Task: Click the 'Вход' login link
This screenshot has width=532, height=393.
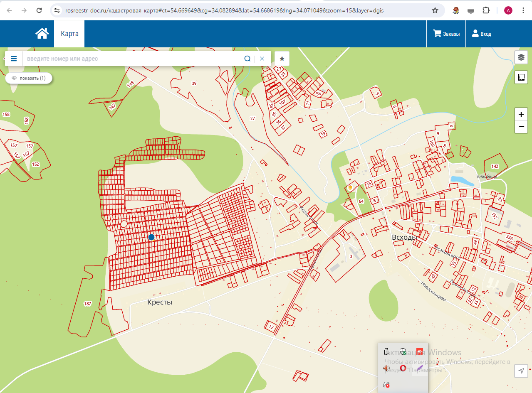Action: point(481,34)
